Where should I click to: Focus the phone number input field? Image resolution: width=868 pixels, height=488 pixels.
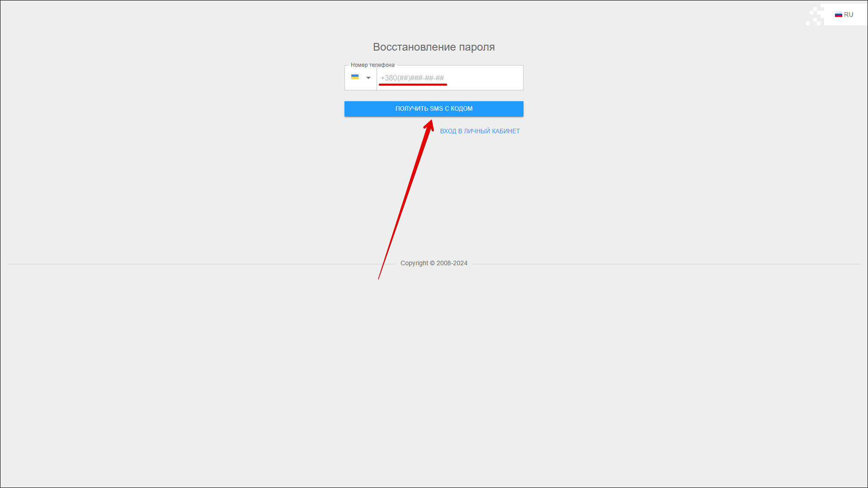point(449,78)
